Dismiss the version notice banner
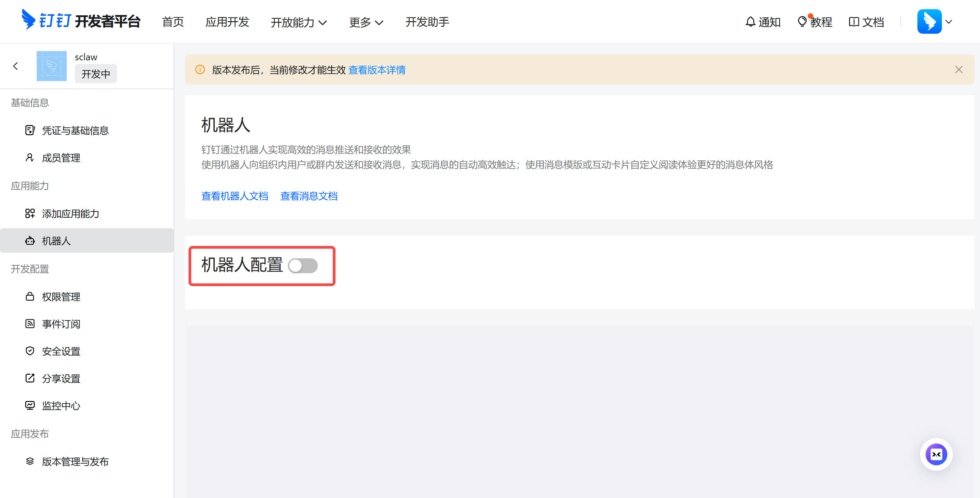The height and width of the screenshot is (498, 980). tap(958, 70)
